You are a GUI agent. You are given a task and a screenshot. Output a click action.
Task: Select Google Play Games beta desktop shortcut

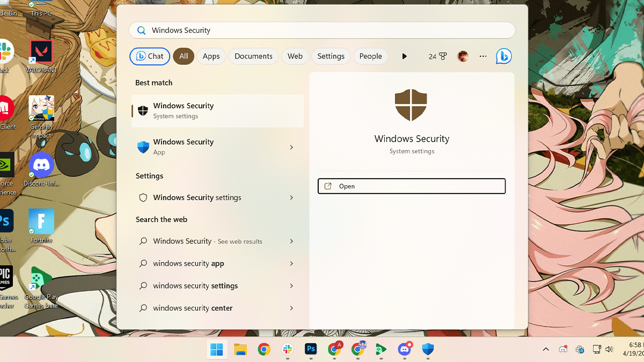pos(41,287)
